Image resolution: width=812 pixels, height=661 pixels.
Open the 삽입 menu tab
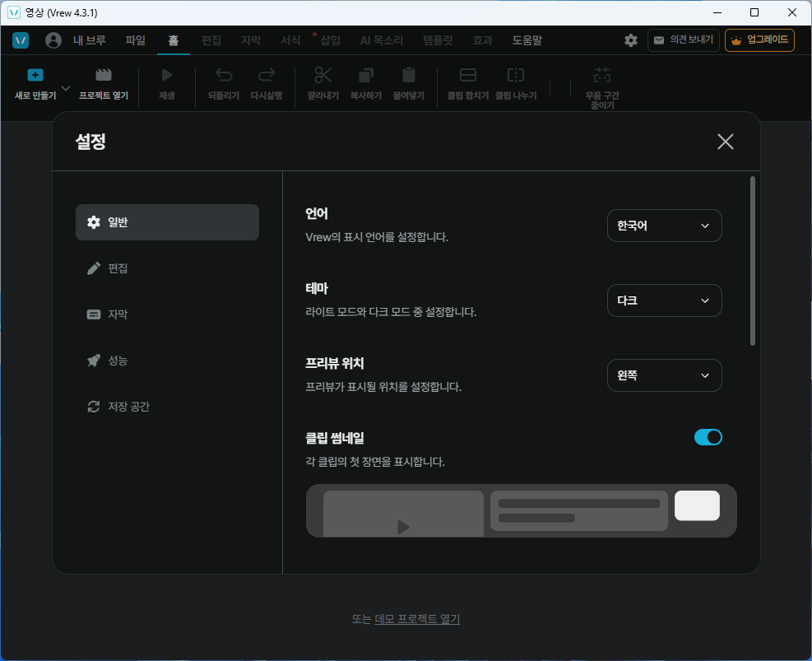point(331,40)
